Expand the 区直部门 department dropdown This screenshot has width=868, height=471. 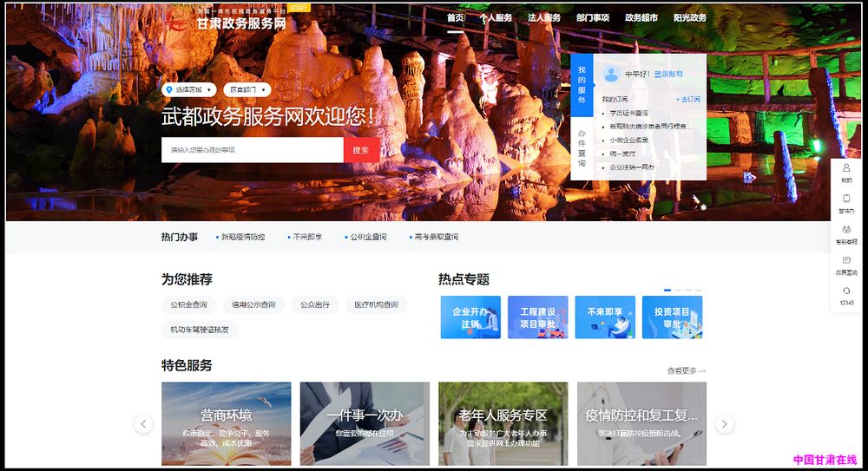[x=247, y=89]
